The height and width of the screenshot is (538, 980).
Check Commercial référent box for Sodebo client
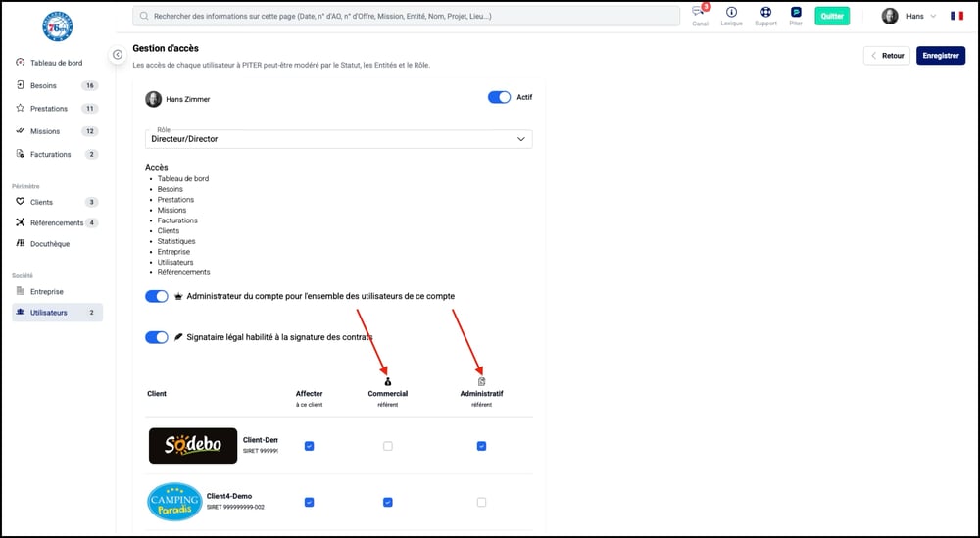click(x=387, y=446)
